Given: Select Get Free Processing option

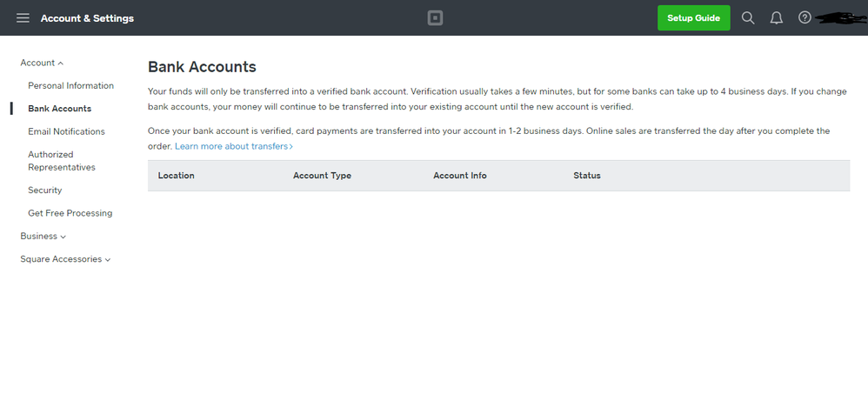Looking at the screenshot, I should click(70, 213).
